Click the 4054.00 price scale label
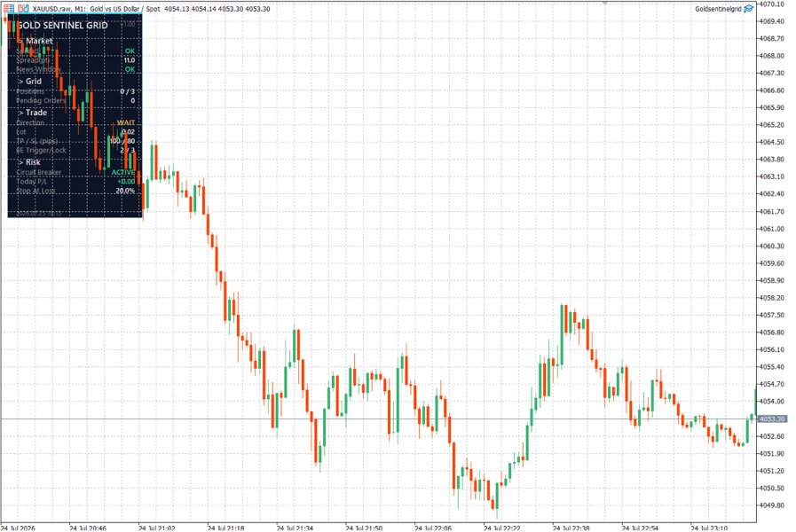 [x=771, y=402]
